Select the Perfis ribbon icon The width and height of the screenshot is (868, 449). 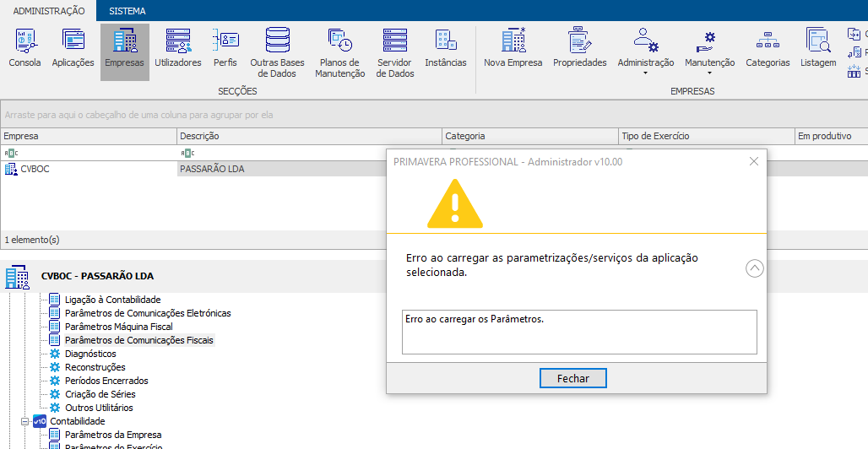tap(225, 49)
